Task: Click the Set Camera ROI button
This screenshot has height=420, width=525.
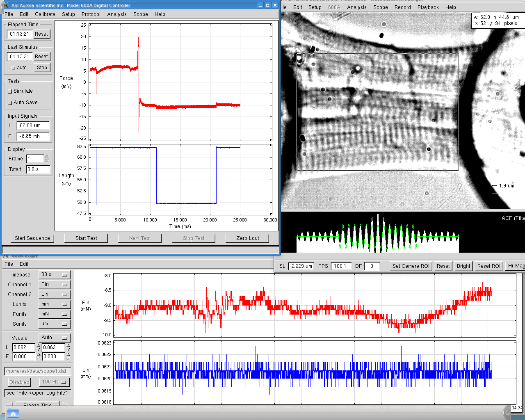Action: tap(411, 266)
